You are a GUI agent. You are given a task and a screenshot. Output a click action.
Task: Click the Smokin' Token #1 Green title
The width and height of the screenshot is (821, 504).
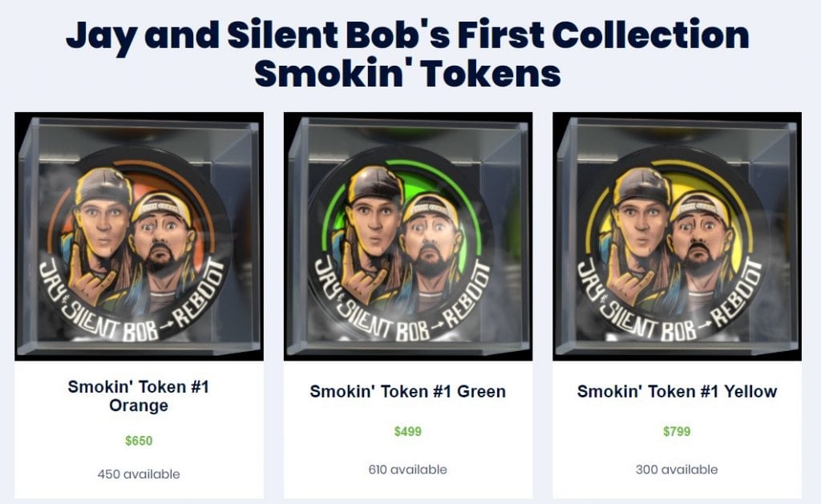pyautogui.click(x=408, y=392)
